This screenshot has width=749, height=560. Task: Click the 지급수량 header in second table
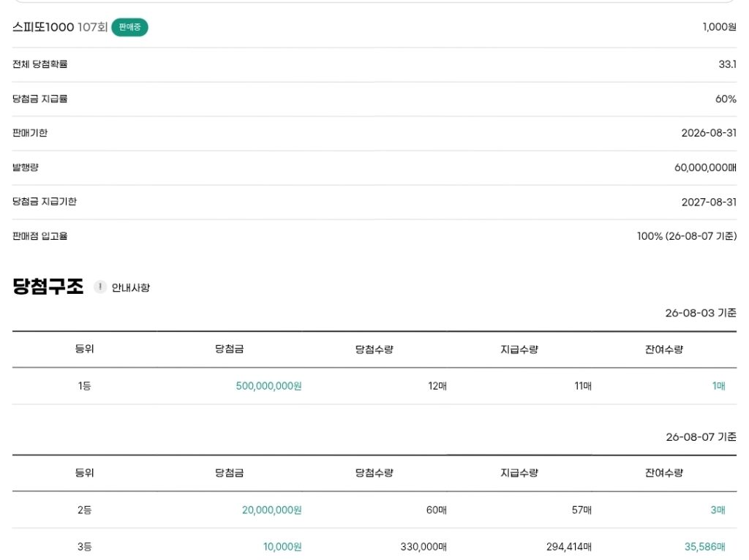(519, 472)
